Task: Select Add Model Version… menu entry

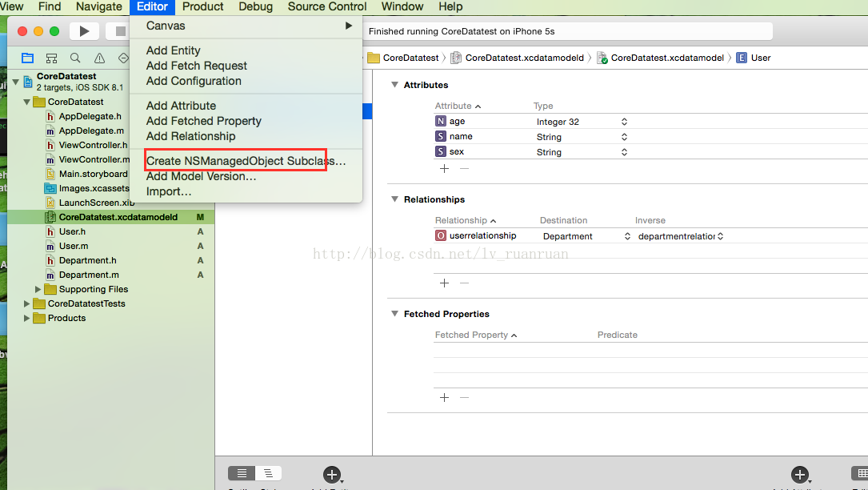Action: point(201,176)
